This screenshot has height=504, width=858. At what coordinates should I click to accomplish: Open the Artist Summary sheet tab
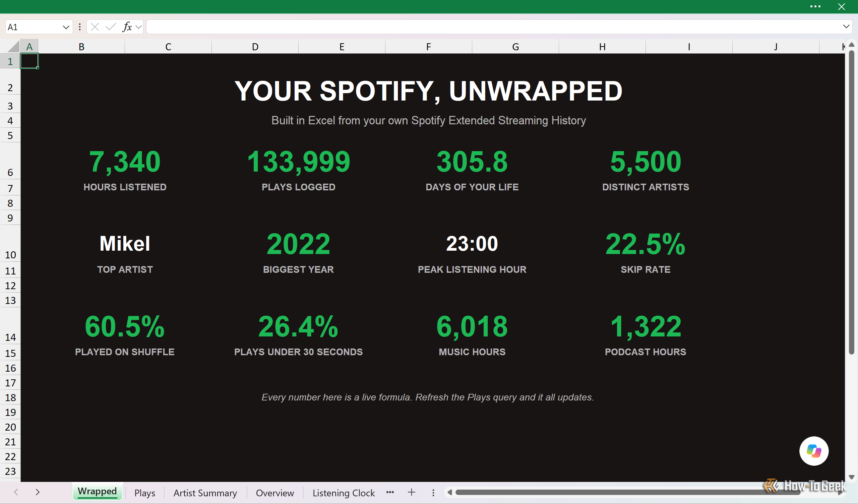(x=205, y=493)
